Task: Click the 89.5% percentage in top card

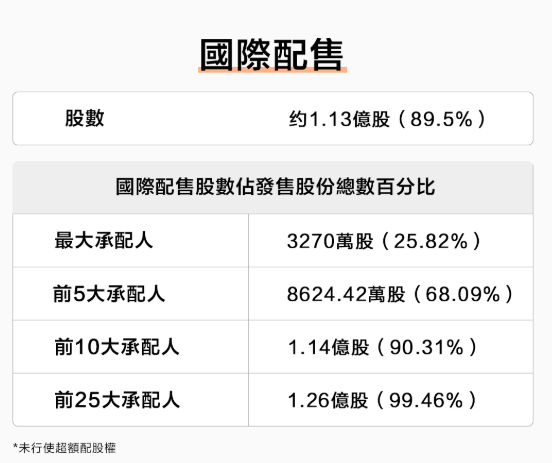Action: coord(441,119)
